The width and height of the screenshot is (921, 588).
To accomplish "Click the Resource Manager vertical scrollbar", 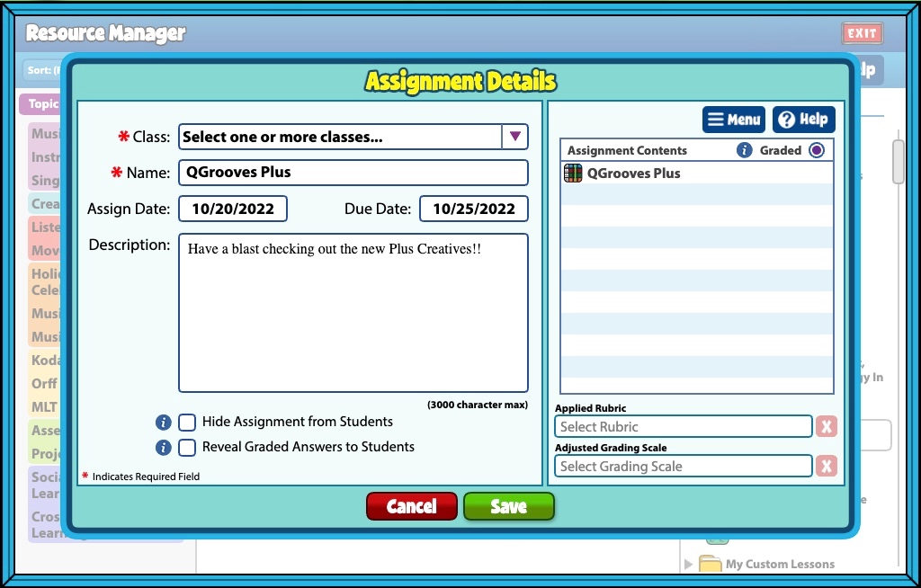I will pos(898,162).
